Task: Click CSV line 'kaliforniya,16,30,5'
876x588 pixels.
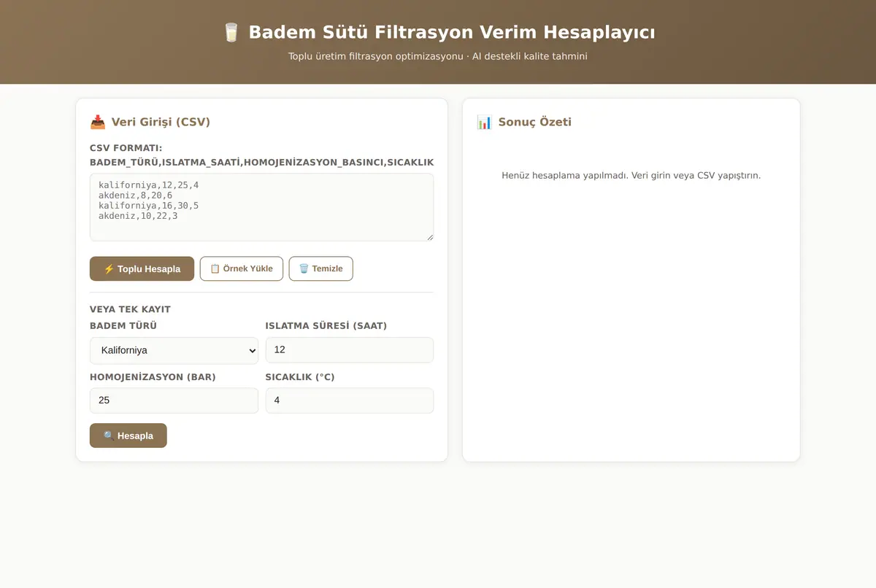Action: (149, 206)
